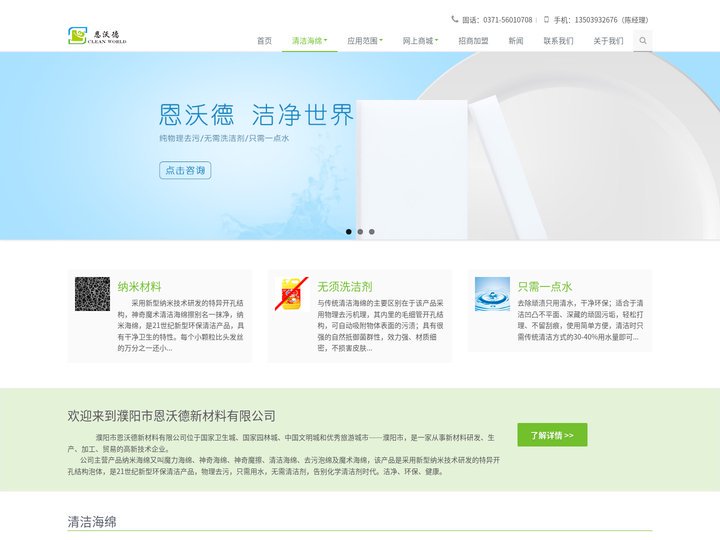Click the telephone icon in header
This screenshot has width=720, height=540.
coord(455,19)
